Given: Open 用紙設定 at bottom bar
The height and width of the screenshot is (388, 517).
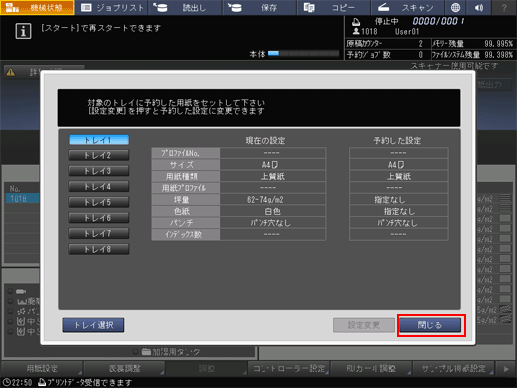Looking at the screenshot, I should pyautogui.click(x=42, y=369).
